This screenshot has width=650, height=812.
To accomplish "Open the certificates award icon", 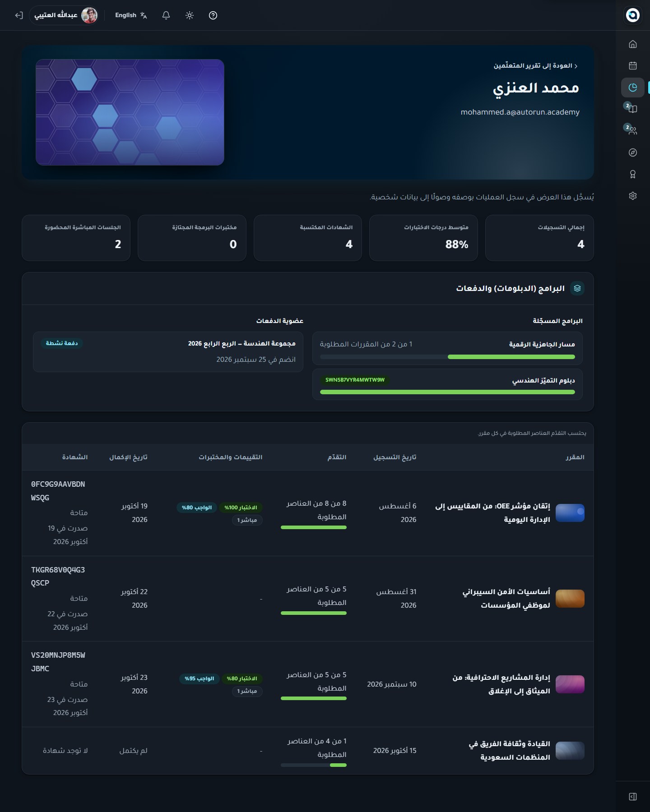I will click(633, 174).
